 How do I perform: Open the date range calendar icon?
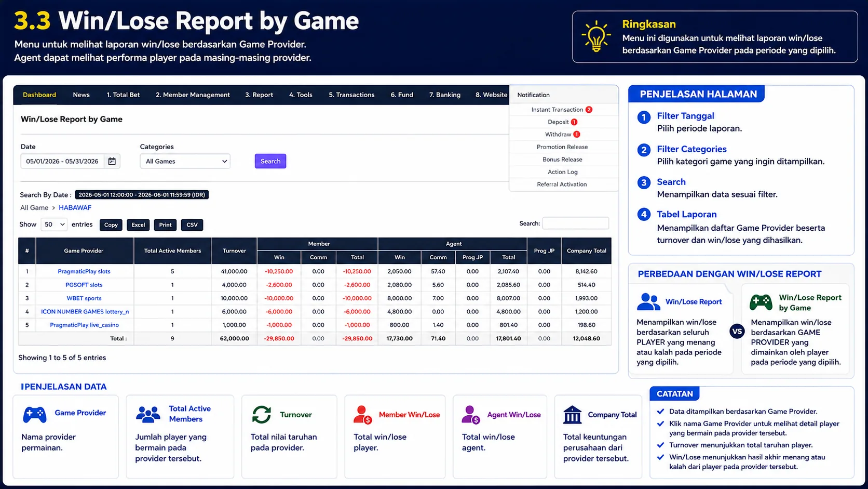tap(112, 161)
